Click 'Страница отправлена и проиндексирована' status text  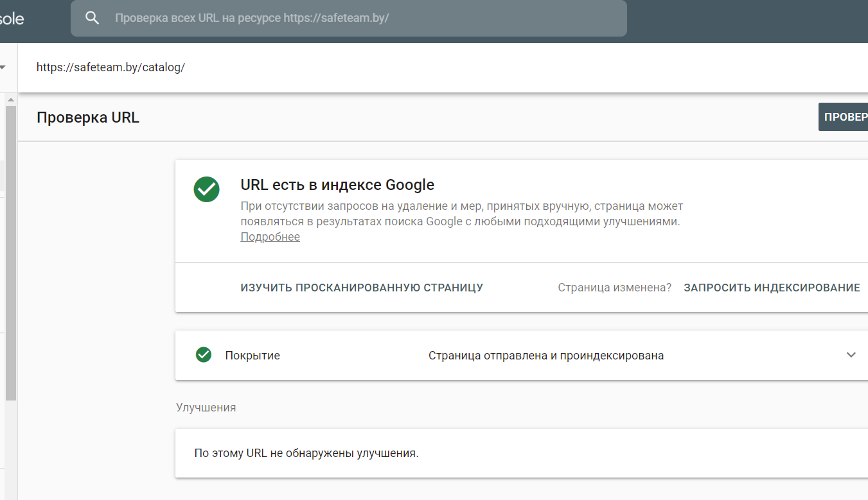(546, 356)
